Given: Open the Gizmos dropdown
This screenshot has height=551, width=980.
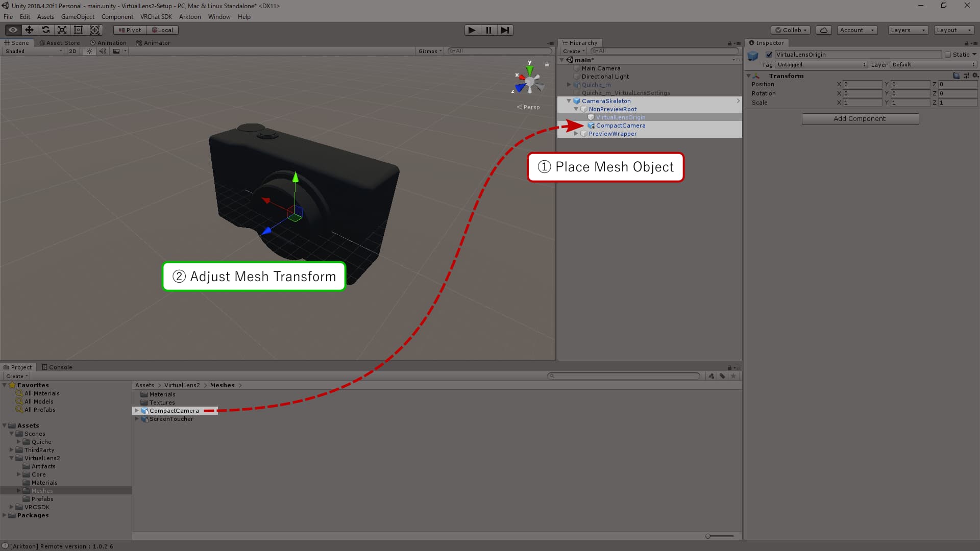Looking at the screenshot, I should [430, 51].
